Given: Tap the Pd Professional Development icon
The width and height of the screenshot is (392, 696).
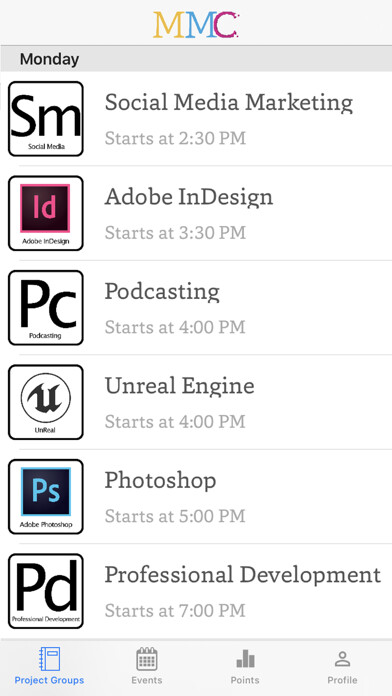Looking at the screenshot, I should [x=46, y=591].
